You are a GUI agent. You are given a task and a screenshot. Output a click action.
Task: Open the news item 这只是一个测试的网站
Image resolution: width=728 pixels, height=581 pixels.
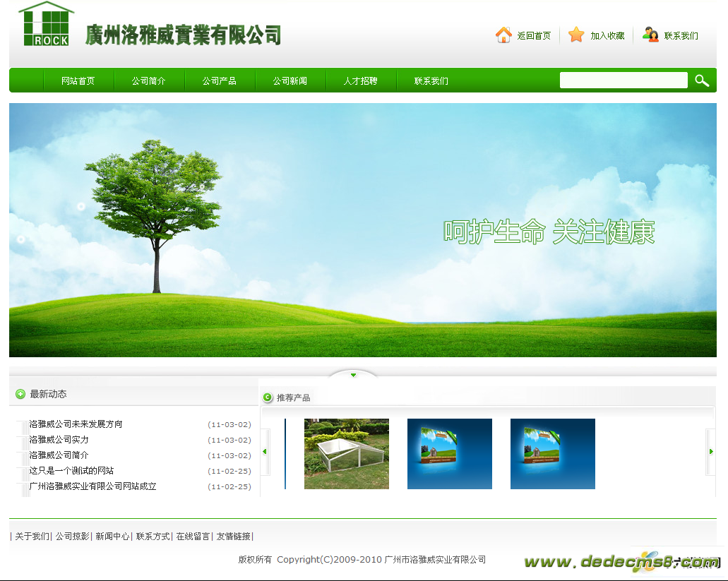tap(71, 471)
